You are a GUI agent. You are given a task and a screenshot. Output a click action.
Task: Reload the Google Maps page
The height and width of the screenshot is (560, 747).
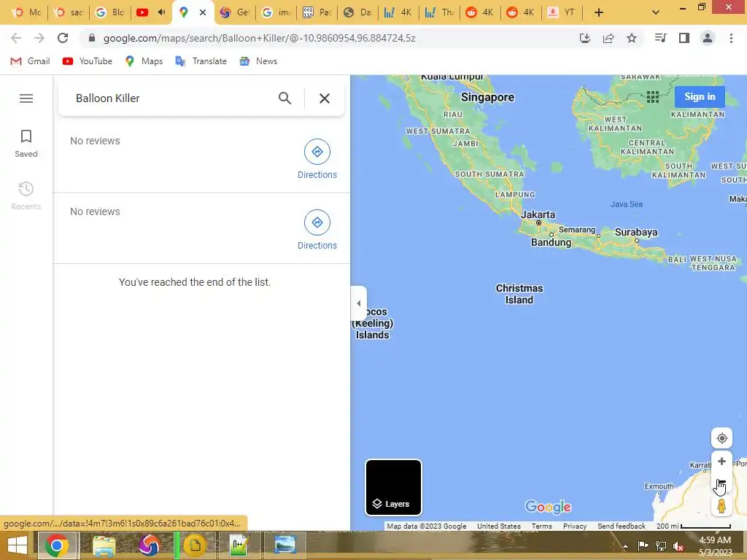(x=63, y=38)
